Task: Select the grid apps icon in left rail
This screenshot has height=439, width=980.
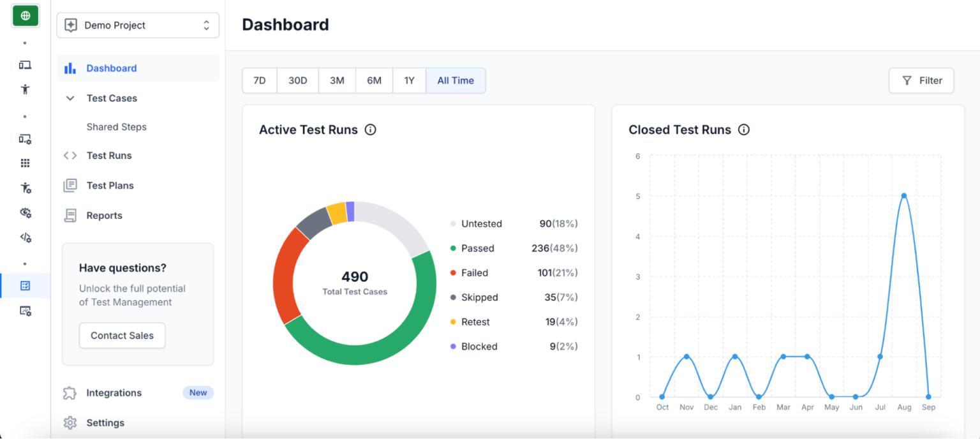Action: tap(25, 163)
